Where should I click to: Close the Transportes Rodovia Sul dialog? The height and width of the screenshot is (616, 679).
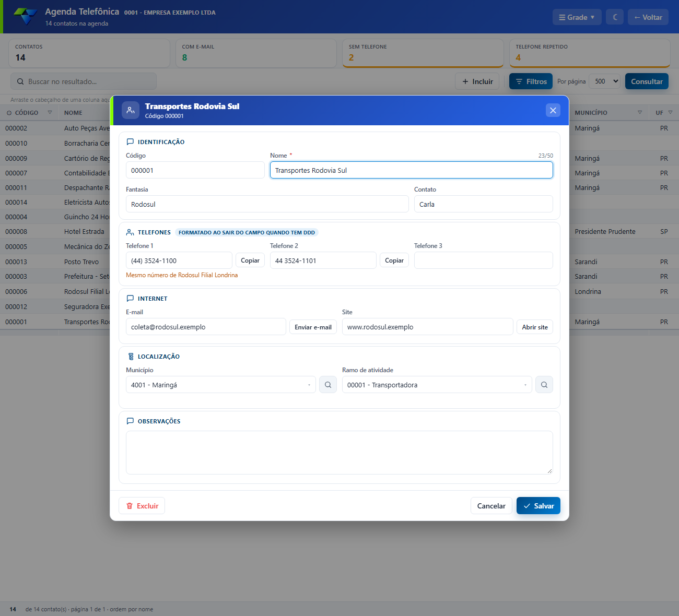(553, 110)
